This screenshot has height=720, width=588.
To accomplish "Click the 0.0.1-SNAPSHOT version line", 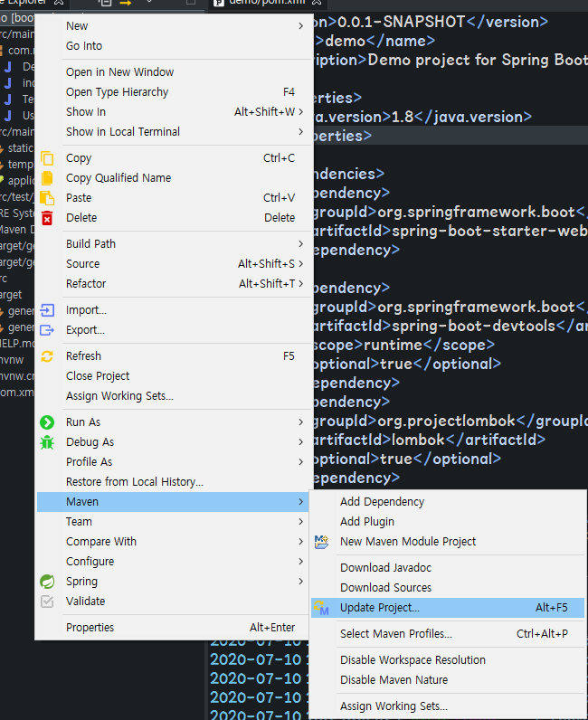I will pos(431,22).
